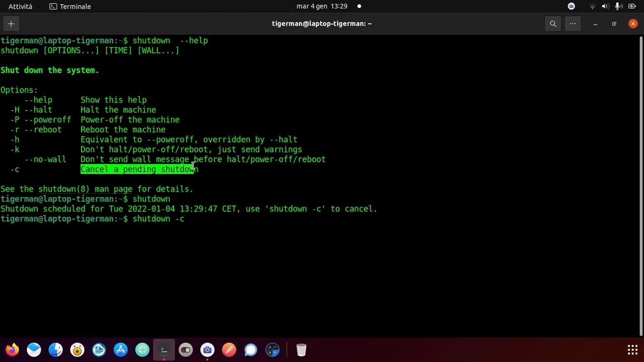Viewport: 644px width, 362px height.
Task: Show all applications grid
Action: 632,350
